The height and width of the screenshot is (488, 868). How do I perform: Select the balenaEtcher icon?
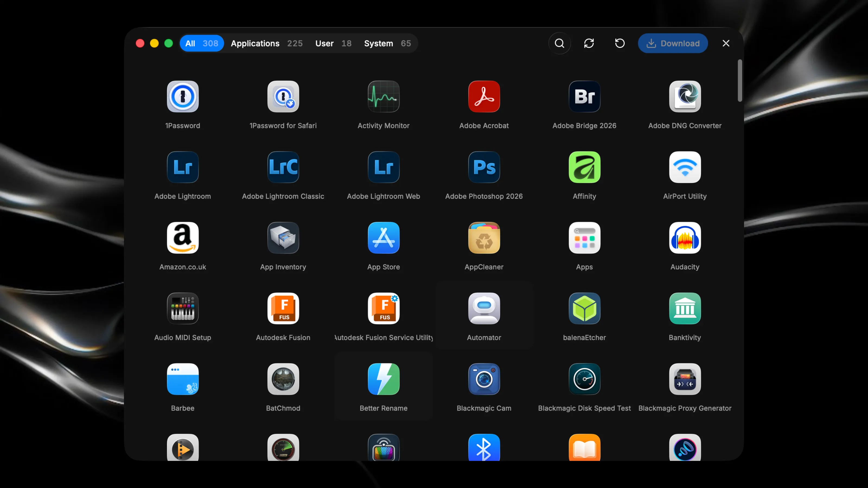point(584,309)
